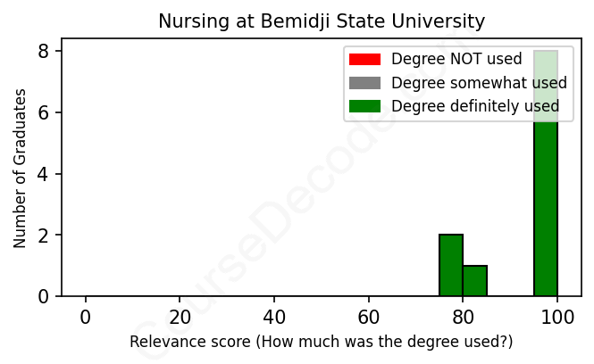The height and width of the screenshot is (364, 594).
Task: Click the x-axis tick label 100
Action: tap(556, 317)
